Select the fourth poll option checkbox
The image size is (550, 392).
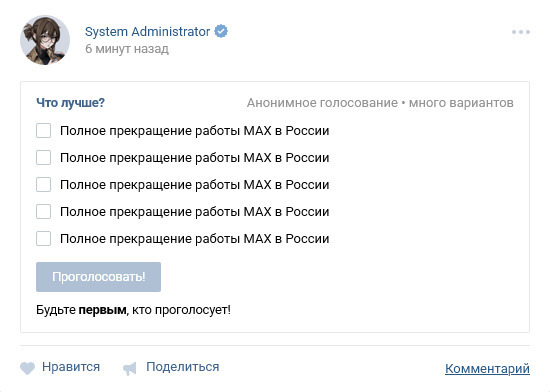[43, 211]
